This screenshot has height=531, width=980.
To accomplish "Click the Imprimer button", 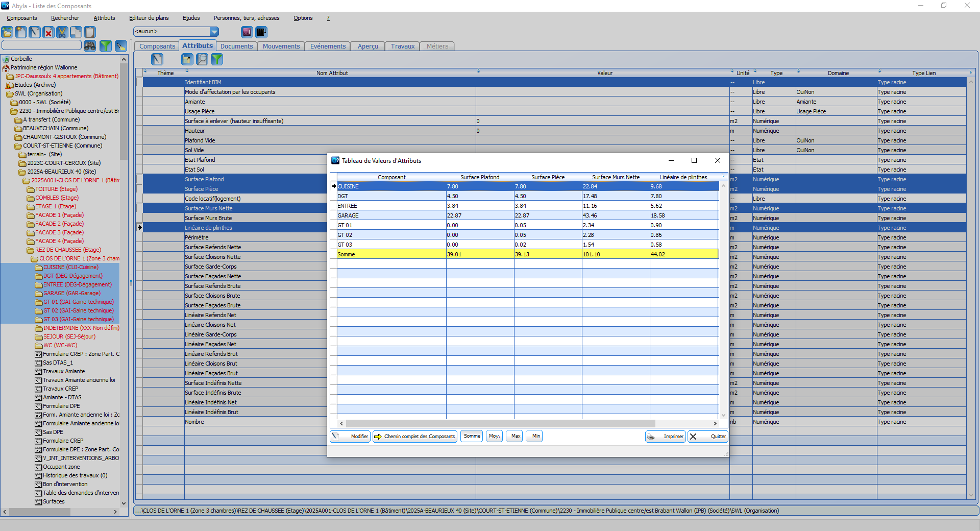I will 666,437.
